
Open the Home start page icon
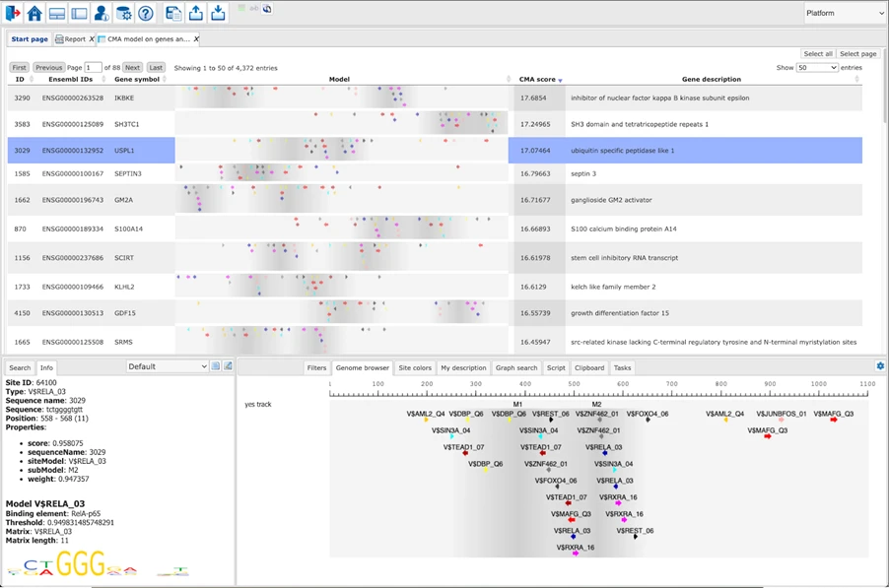tap(35, 12)
